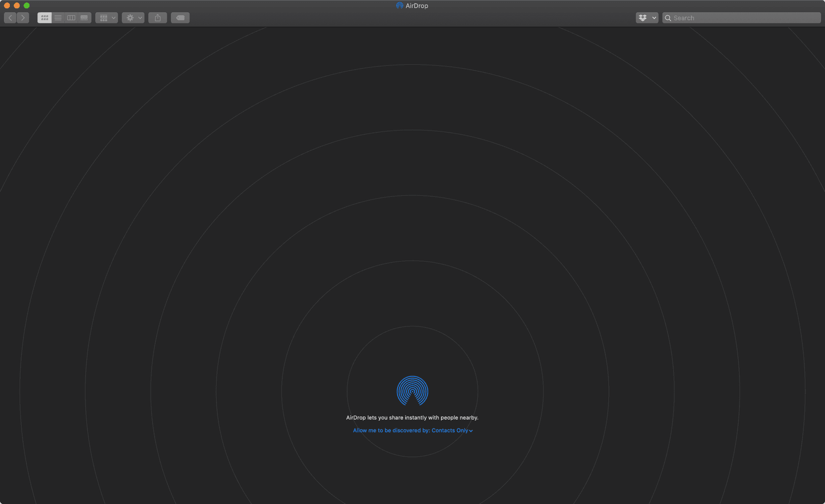The height and width of the screenshot is (504, 825).
Task: Go forward with the right arrow button
Action: (x=23, y=18)
